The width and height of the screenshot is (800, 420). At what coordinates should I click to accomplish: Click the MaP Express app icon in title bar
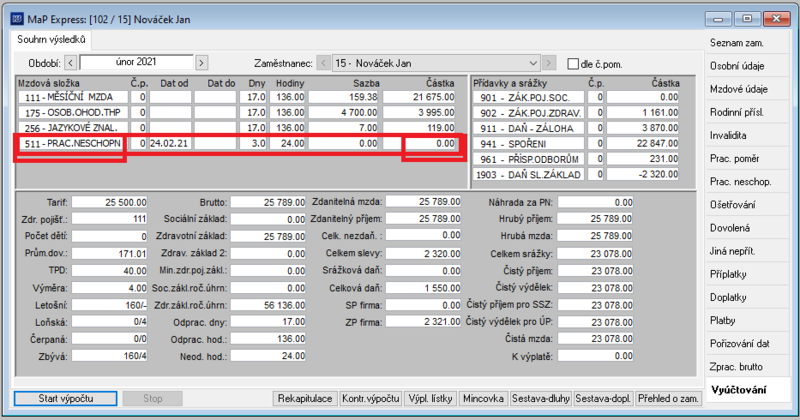coord(17,19)
